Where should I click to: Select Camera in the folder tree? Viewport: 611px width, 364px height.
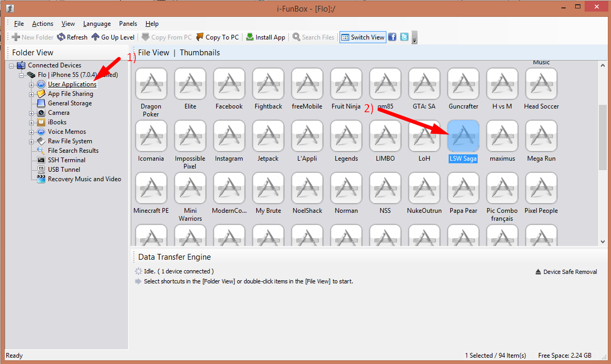[x=59, y=113]
